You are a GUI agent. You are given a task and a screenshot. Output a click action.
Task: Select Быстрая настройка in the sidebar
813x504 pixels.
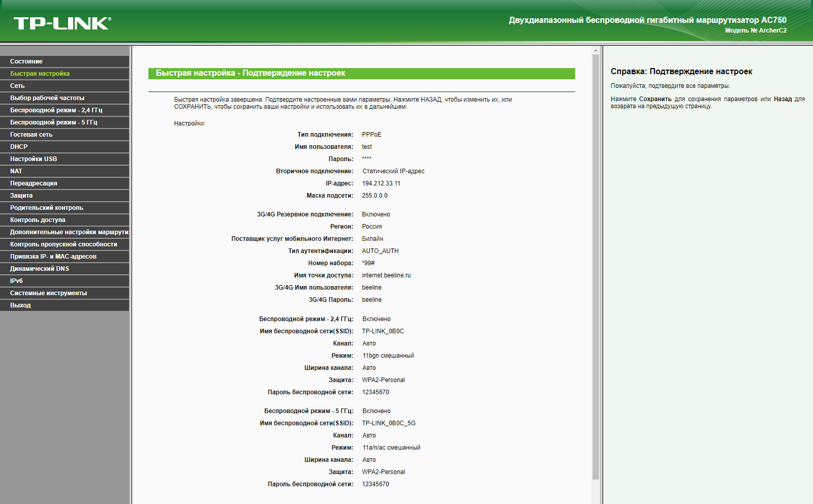click(x=65, y=74)
